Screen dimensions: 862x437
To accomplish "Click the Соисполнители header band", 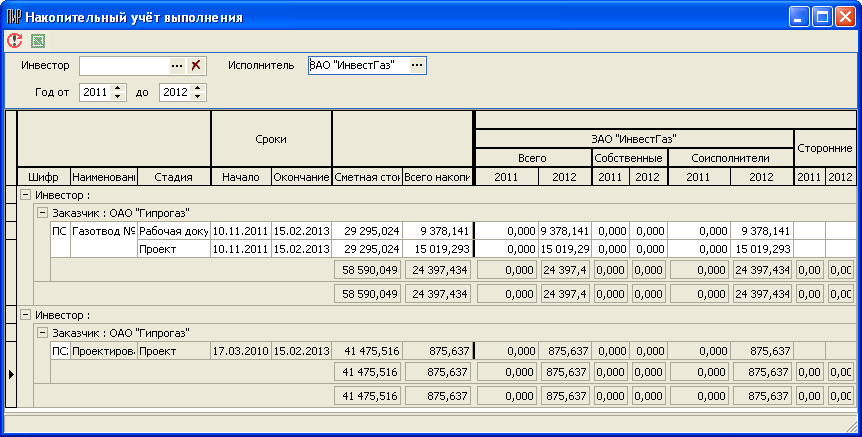I will pos(731,158).
